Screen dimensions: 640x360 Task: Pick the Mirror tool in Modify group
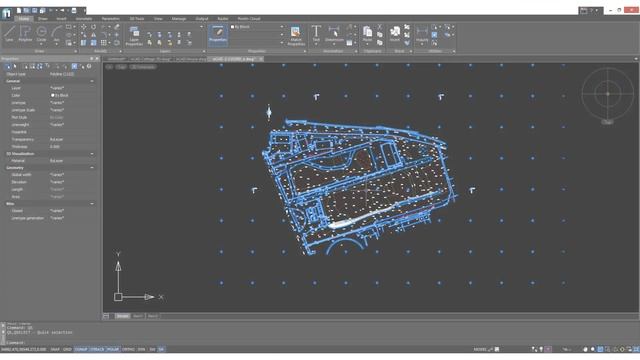click(x=93, y=35)
